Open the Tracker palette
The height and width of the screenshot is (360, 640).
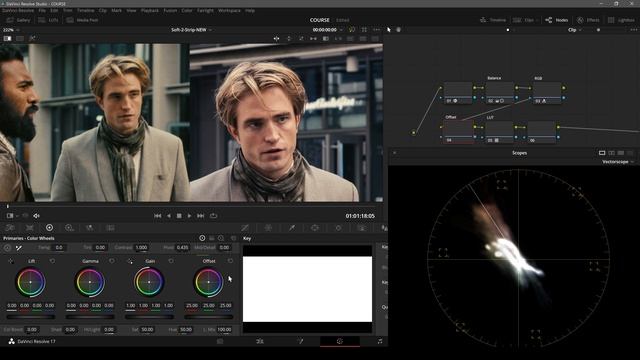[338, 228]
